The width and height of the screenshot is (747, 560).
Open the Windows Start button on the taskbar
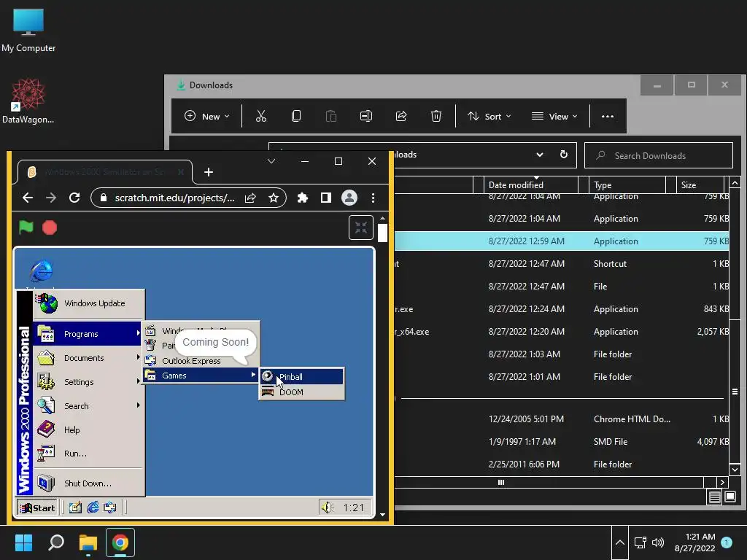[x=23, y=542]
